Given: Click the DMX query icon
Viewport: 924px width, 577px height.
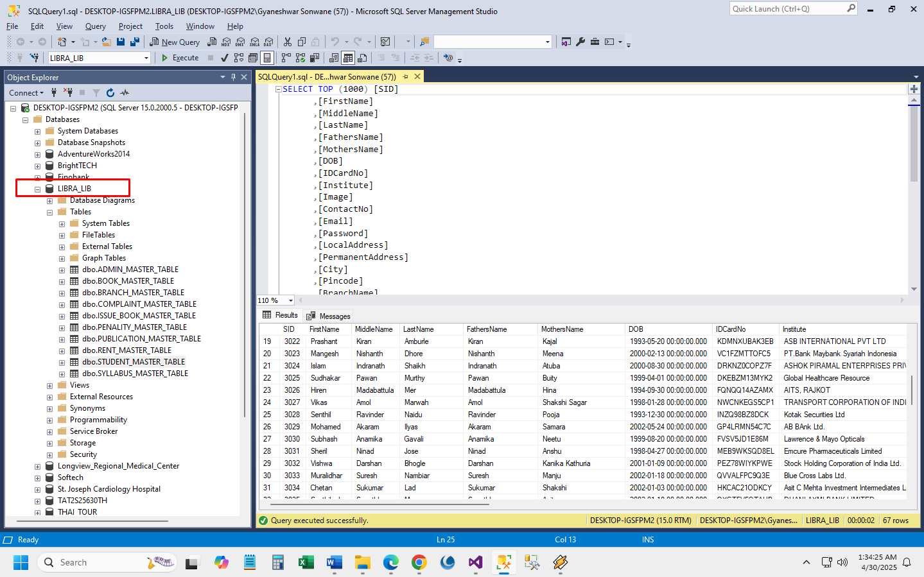Looking at the screenshot, I should [x=240, y=42].
